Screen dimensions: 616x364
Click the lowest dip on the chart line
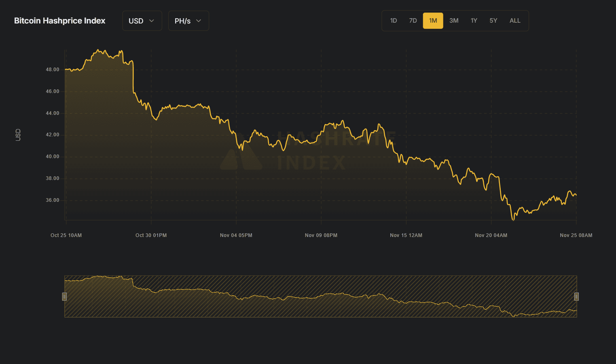(513, 220)
